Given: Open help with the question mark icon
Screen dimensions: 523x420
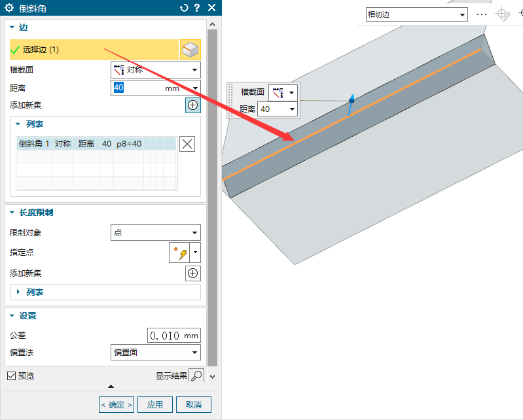Looking at the screenshot, I should [197, 8].
